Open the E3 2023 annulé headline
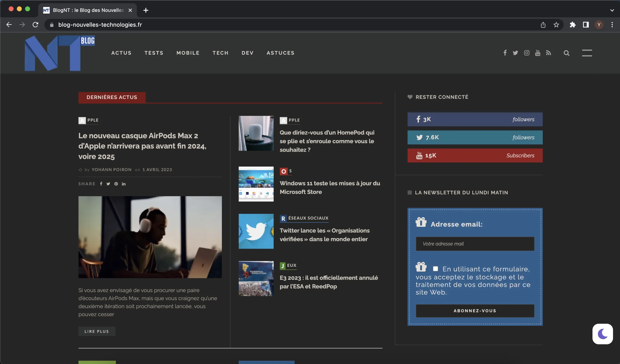620x364 pixels. 329,282
